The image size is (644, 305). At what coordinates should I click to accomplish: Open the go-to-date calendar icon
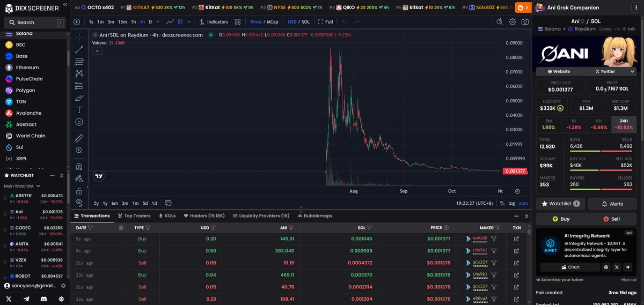[x=168, y=203]
